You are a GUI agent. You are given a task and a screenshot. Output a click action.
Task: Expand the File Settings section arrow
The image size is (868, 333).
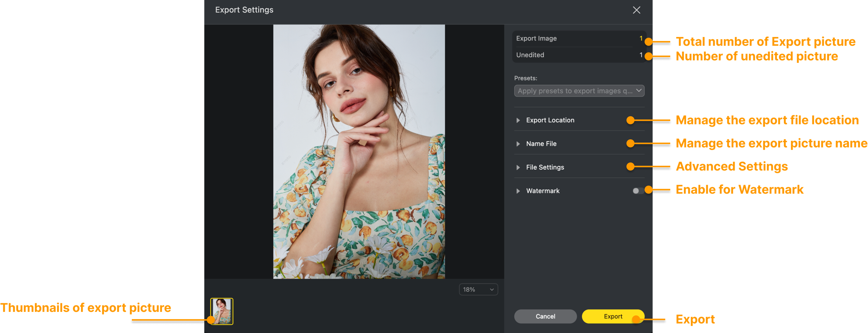518,168
